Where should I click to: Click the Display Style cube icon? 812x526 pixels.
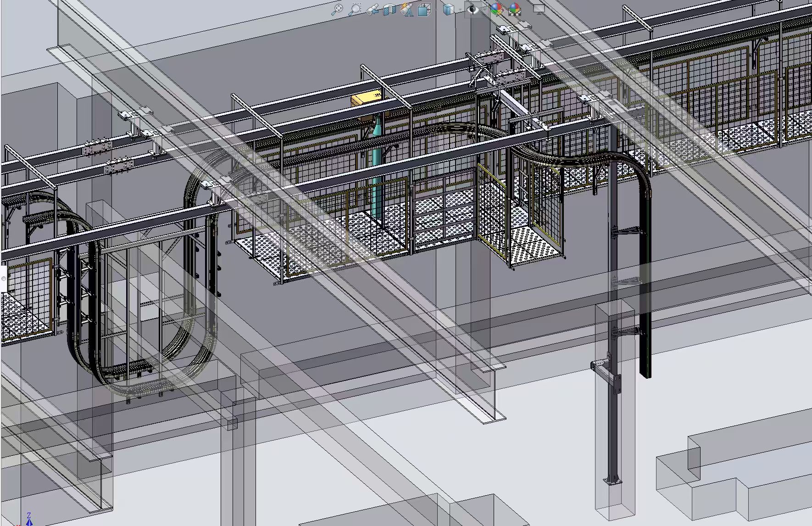pos(448,9)
